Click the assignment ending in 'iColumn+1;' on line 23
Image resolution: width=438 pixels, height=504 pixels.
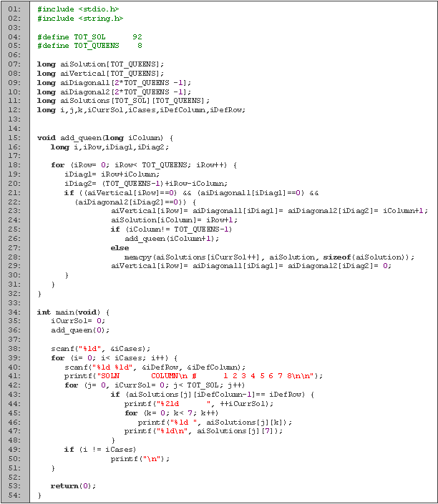pyautogui.click(x=269, y=210)
